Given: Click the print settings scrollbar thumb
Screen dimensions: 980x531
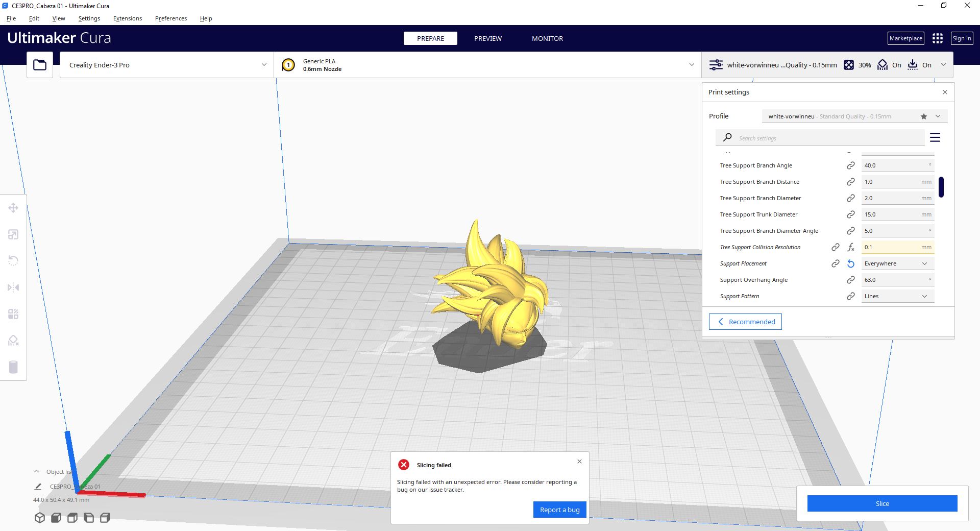Looking at the screenshot, I should (941, 187).
